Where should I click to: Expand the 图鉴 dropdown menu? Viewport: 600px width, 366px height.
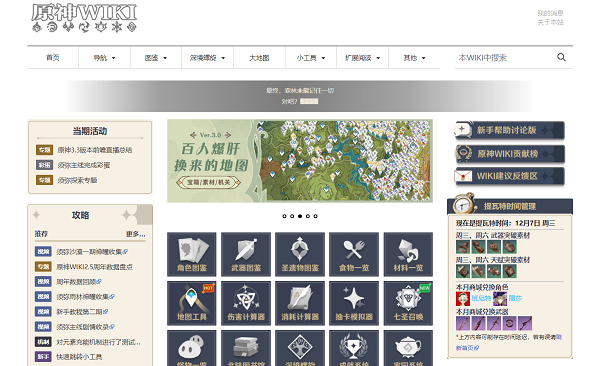click(156, 58)
